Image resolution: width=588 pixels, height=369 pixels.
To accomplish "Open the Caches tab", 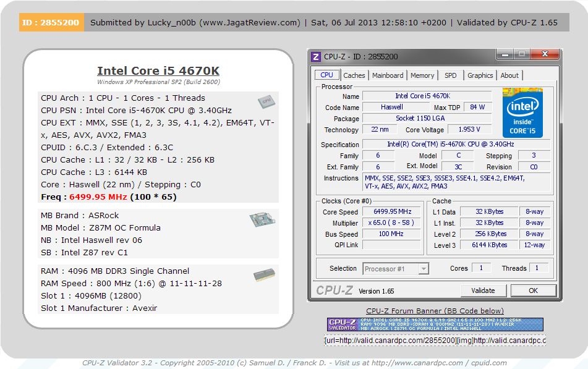I will pyautogui.click(x=354, y=75).
